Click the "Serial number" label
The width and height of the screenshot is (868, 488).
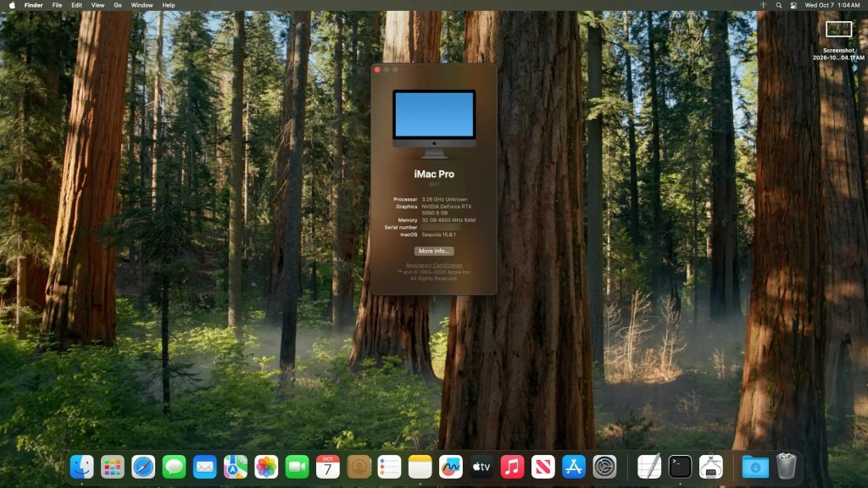[x=401, y=227]
